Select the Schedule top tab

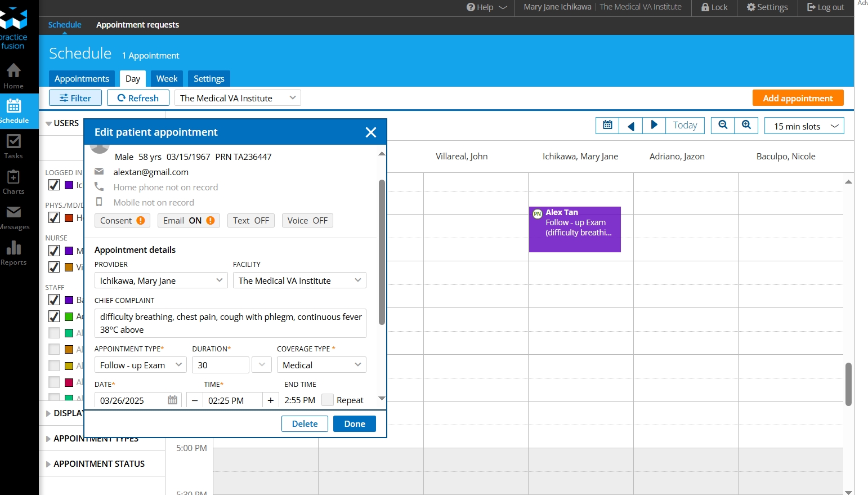65,25
